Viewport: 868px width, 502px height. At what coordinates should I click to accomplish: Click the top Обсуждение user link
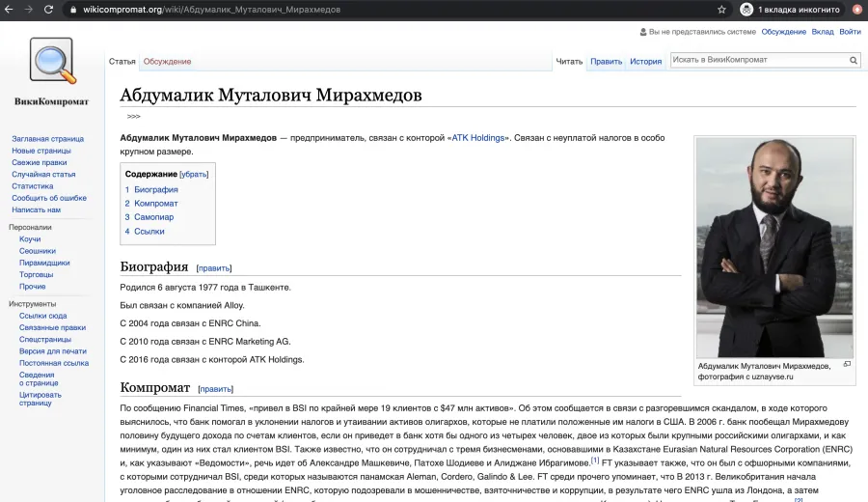[783, 32]
